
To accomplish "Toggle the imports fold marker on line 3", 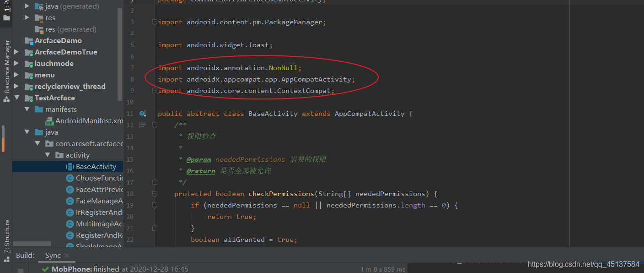I will coord(155,22).
